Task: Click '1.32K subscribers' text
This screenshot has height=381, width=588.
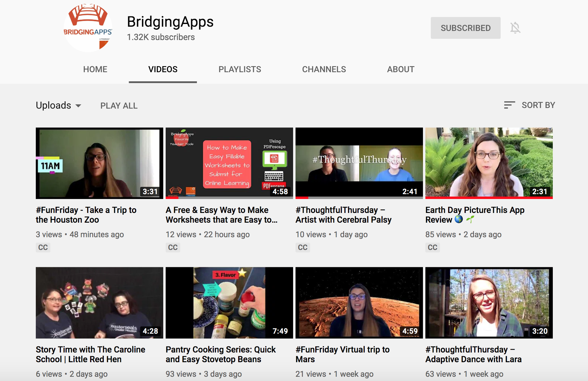Action: tap(161, 37)
